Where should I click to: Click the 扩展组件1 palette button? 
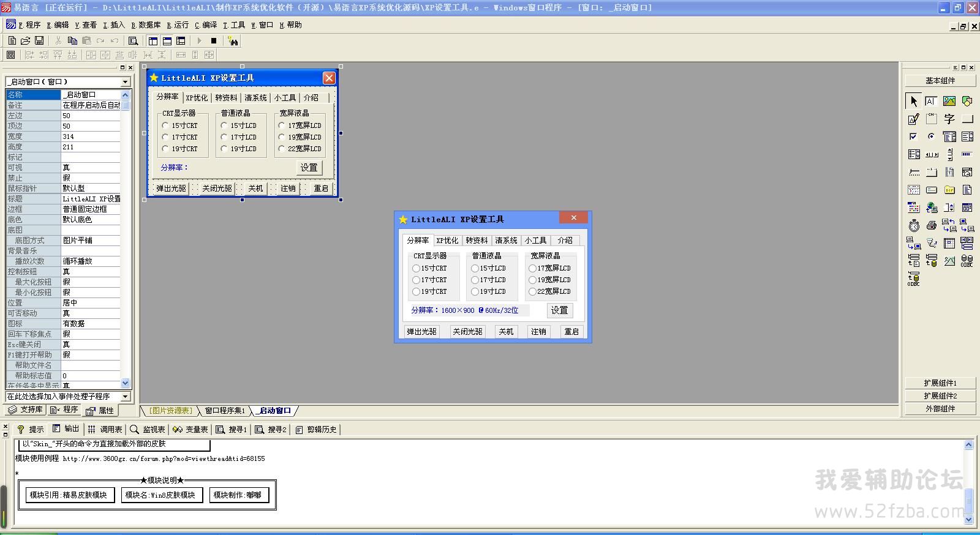pos(940,383)
